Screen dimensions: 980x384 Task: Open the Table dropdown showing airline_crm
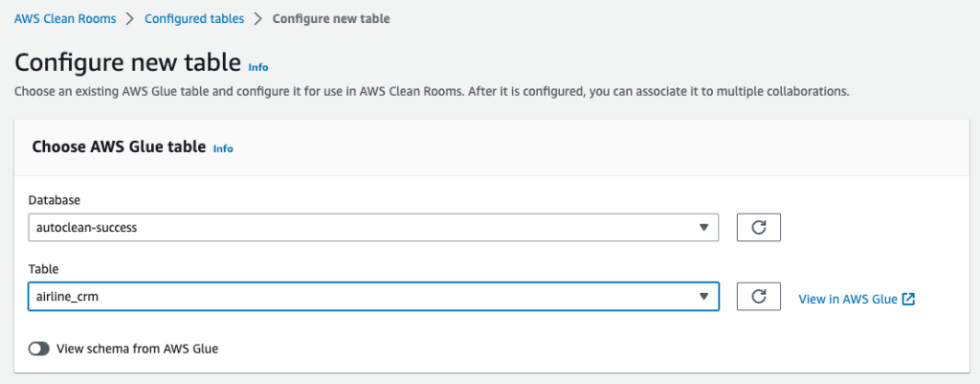[373, 298]
